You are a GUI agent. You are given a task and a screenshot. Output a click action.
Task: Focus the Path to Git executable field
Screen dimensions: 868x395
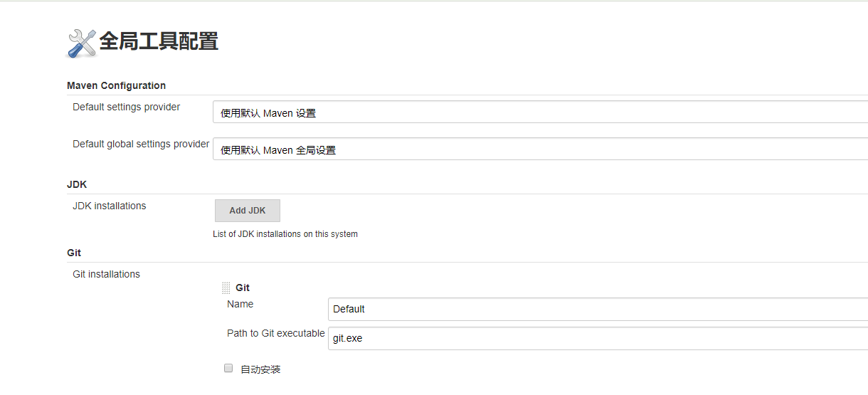598,338
